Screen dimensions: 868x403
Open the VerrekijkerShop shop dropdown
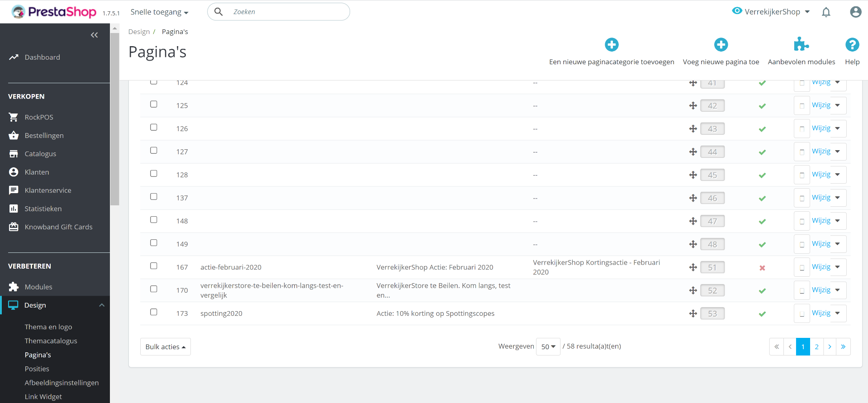[777, 12]
